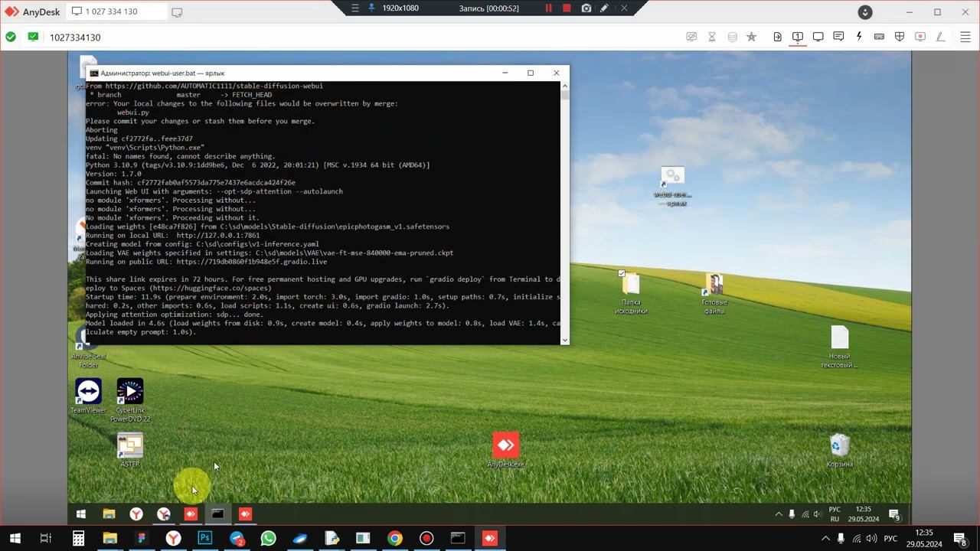Open the AnyDesk whiteboard pen icon
980x551 pixels.
(941, 37)
